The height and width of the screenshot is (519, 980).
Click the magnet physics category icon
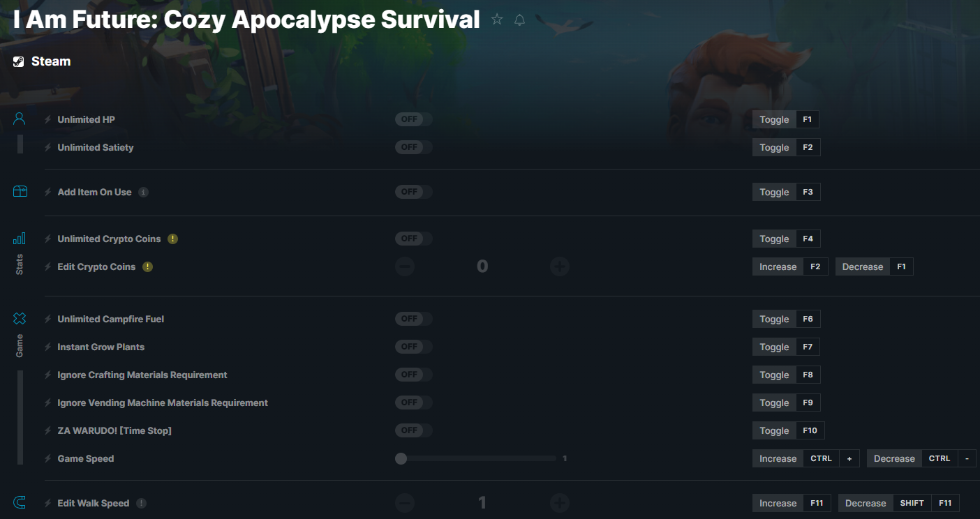20,502
